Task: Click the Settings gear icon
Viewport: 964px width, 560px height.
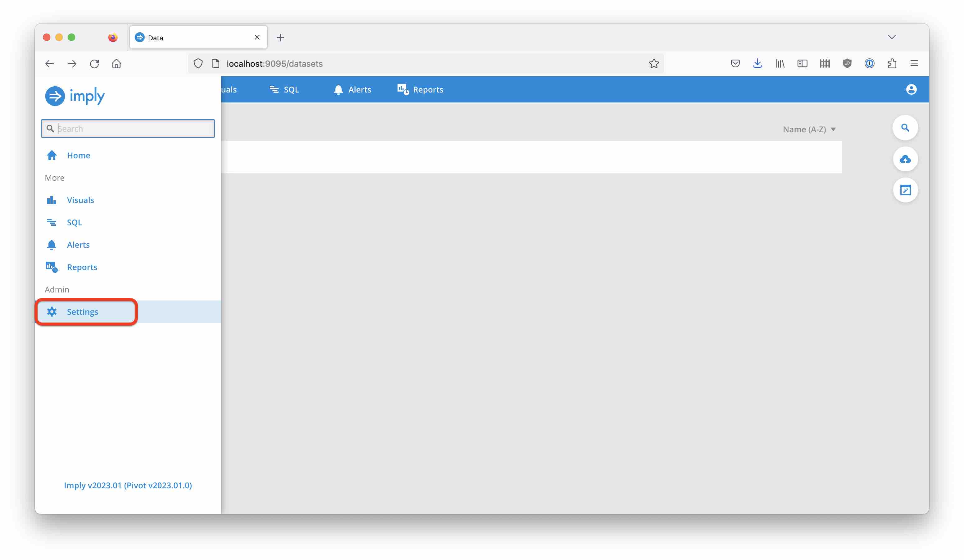Action: [x=51, y=311]
